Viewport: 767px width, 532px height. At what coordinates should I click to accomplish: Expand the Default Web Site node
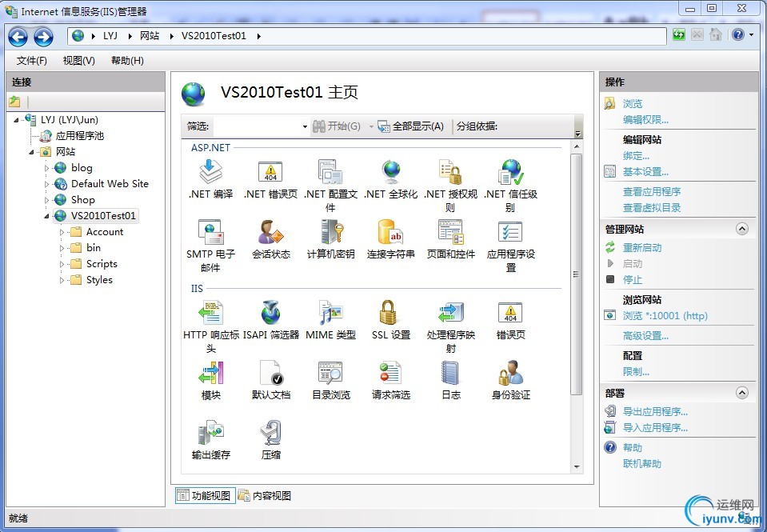click(x=47, y=185)
